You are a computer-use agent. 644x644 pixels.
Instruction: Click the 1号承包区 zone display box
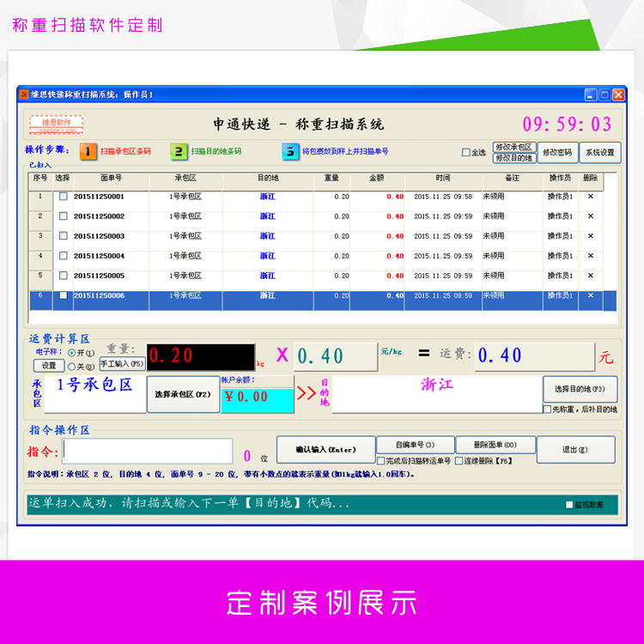click(94, 394)
